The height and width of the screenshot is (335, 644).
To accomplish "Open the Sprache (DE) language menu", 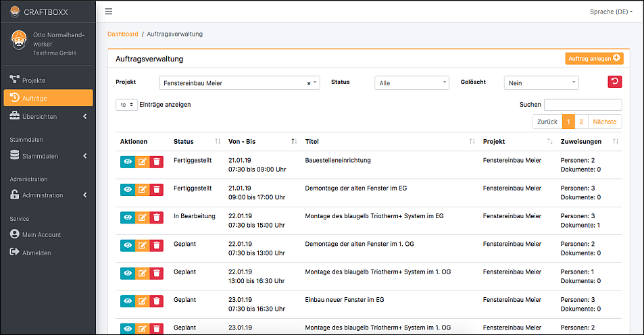I will click(611, 12).
